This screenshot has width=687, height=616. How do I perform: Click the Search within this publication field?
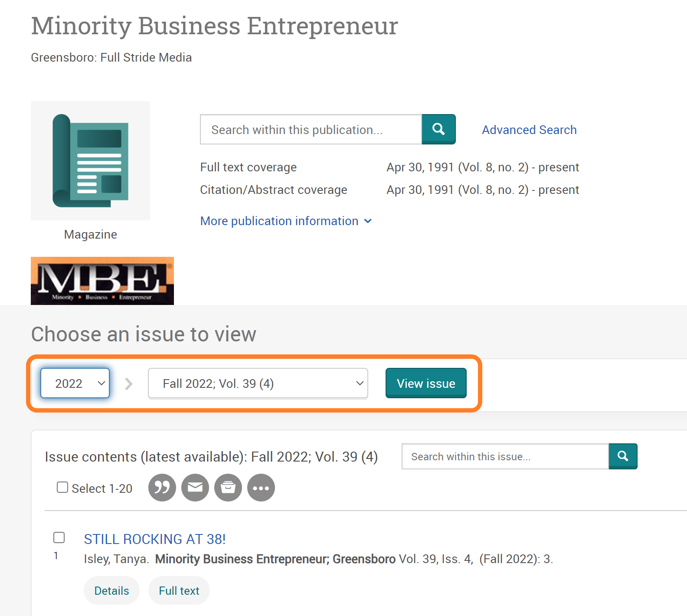pyautogui.click(x=311, y=129)
